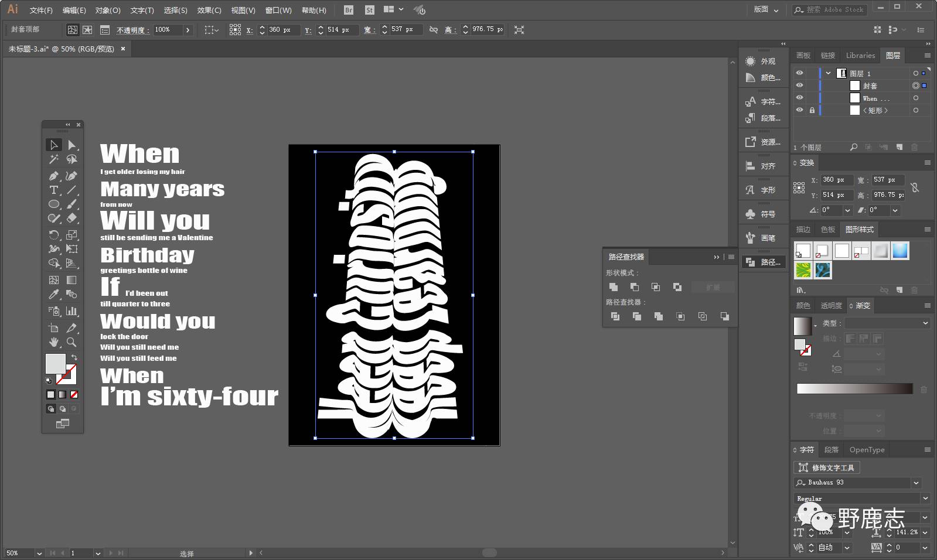Close the 未标题-3.ai document tab
Screen dimensions: 937x560
click(123, 49)
